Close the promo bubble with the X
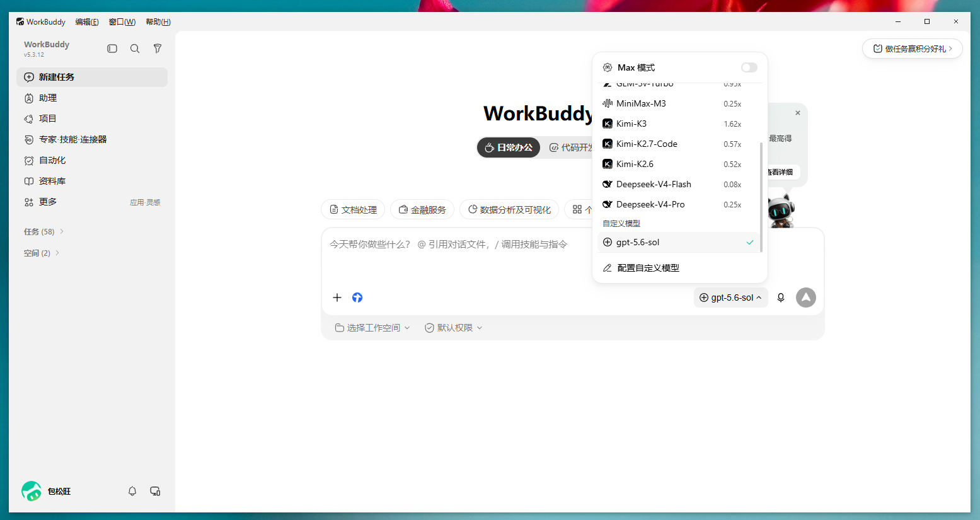Image resolution: width=980 pixels, height=520 pixels. click(798, 113)
